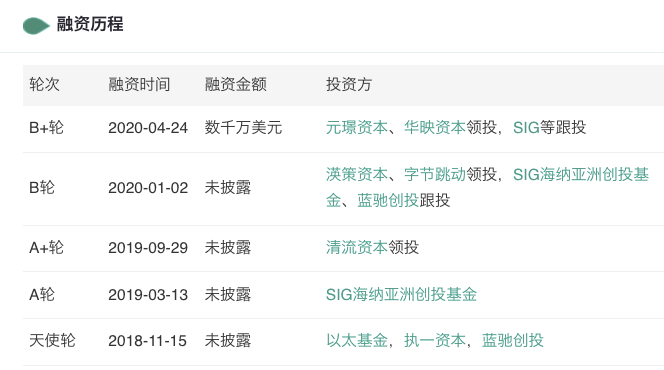Open the 执一资本 investor link
Viewport: 664px width, 370px height.
434,341
